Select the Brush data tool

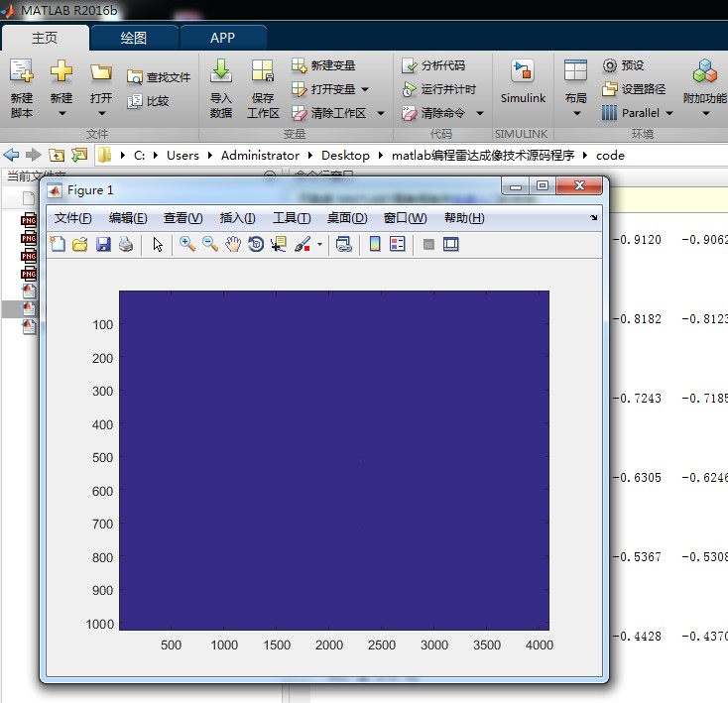(303, 244)
